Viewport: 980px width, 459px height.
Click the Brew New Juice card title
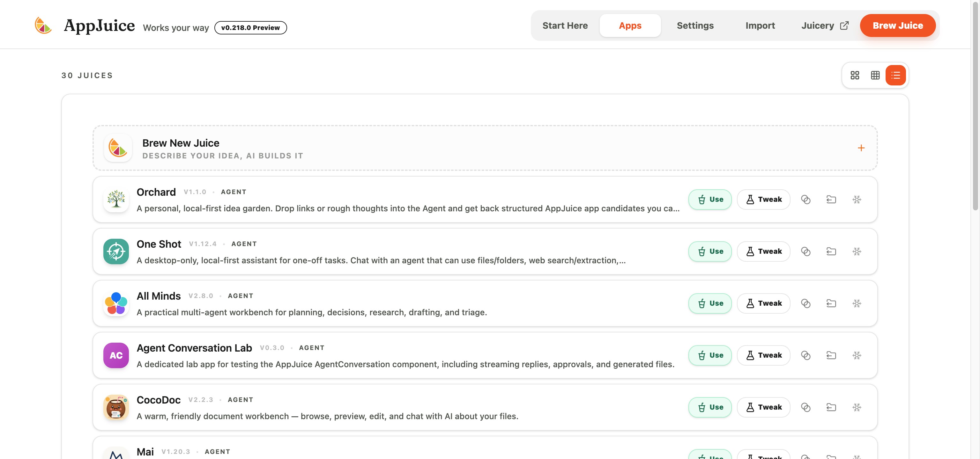click(181, 143)
